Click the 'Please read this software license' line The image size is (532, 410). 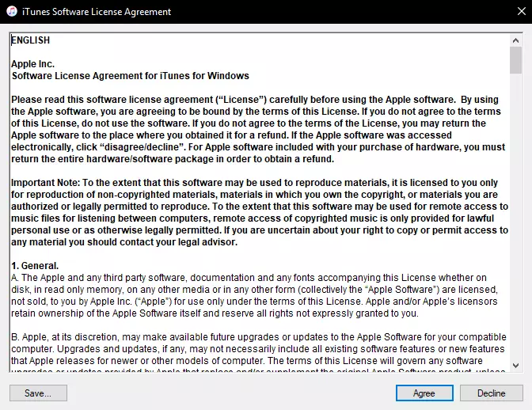[x=255, y=100]
